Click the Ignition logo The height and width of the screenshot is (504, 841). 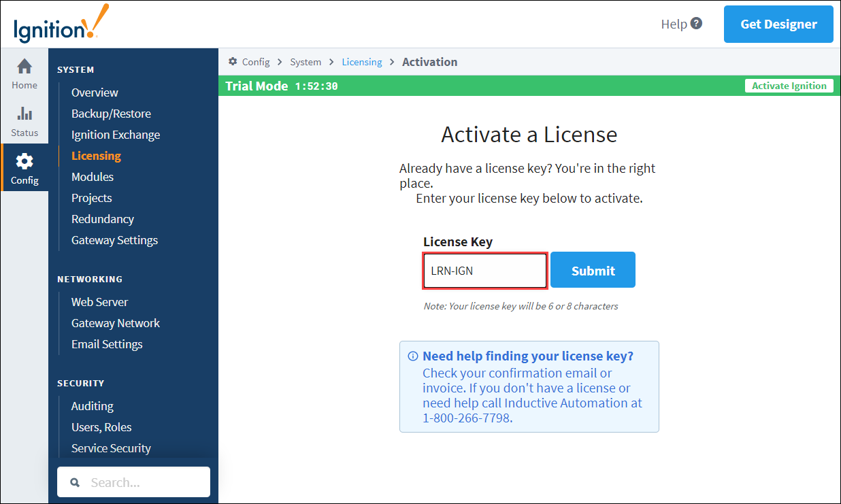tap(60, 24)
